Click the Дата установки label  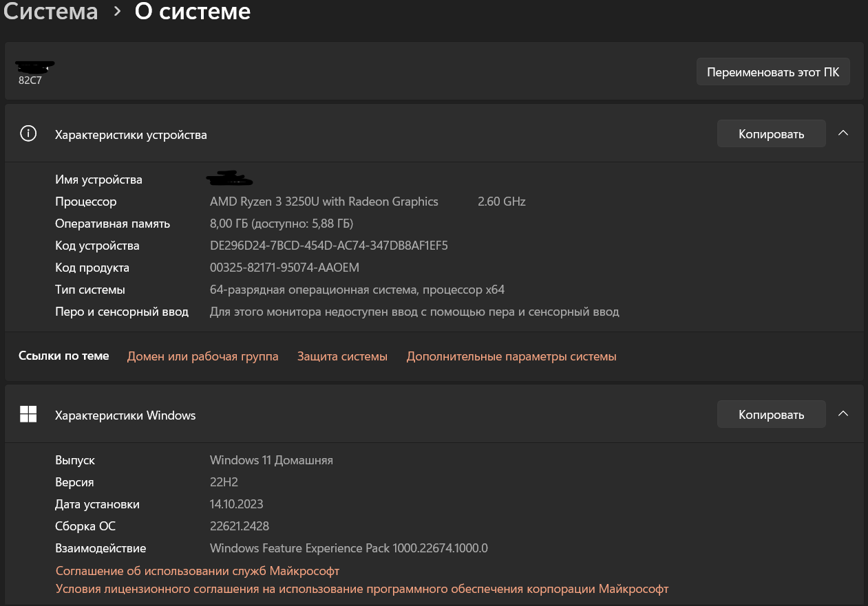[97, 504]
